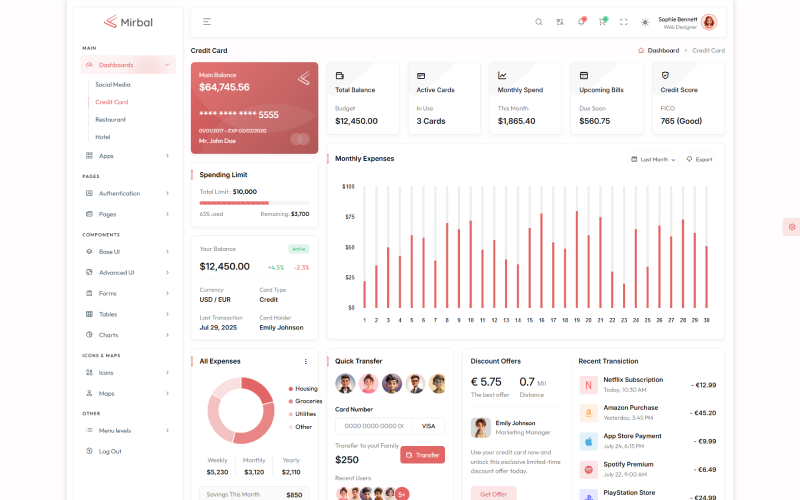This screenshot has width=800, height=500.
Task: Open the language translation icon
Action: click(560, 21)
